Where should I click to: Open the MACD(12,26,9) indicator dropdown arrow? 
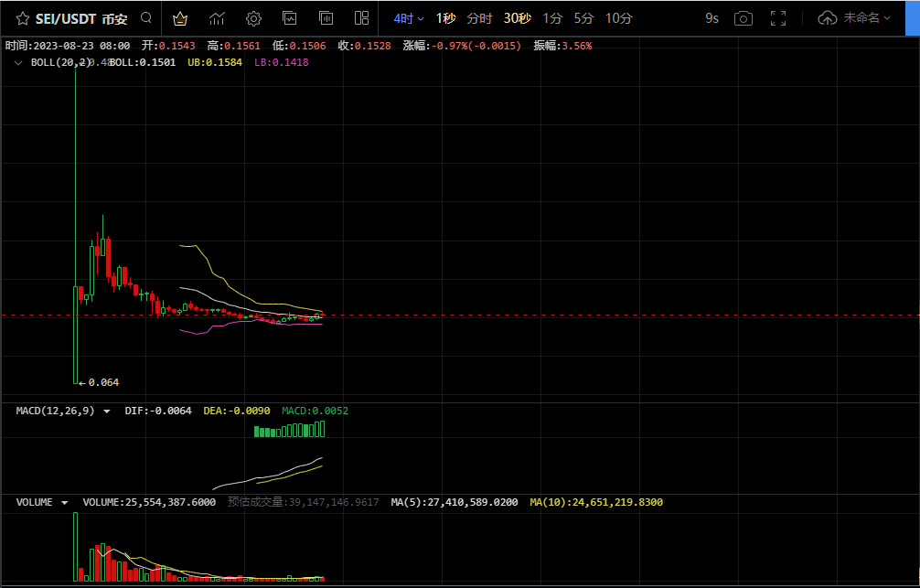click(107, 412)
